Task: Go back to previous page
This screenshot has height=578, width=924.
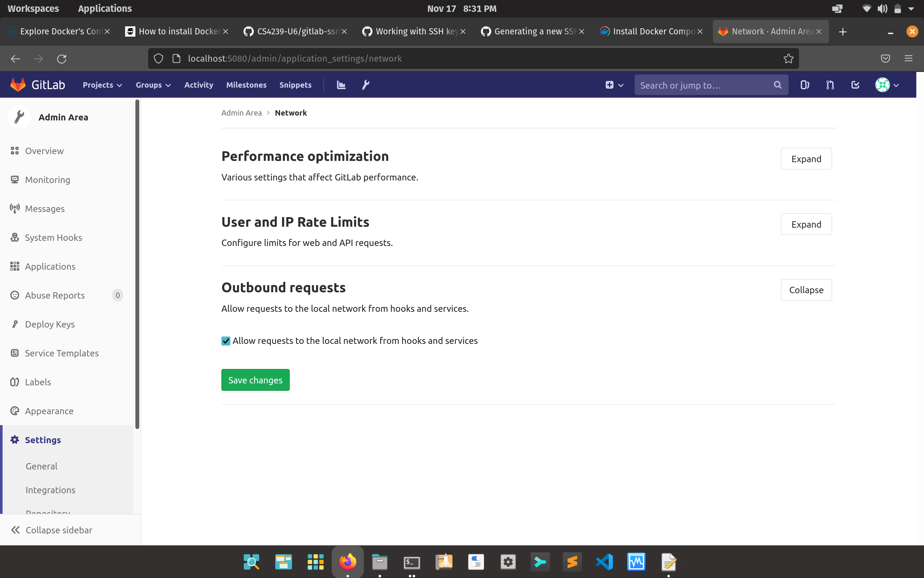Action: pos(15,59)
